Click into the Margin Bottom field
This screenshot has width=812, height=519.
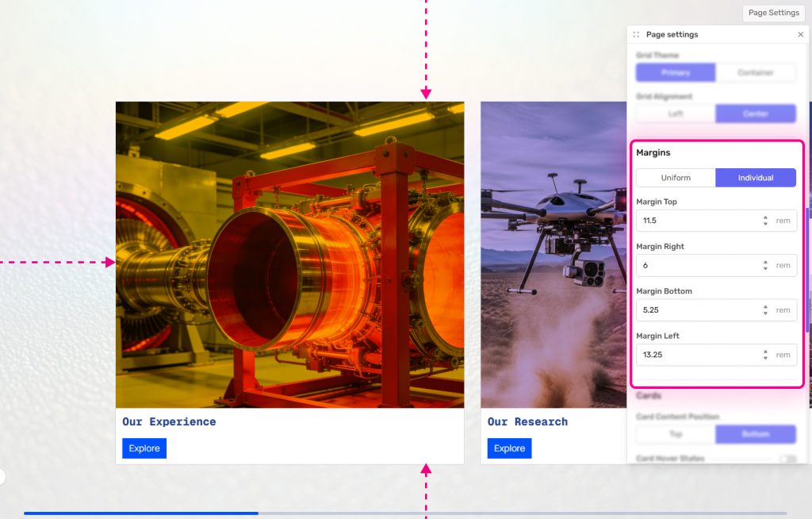tap(698, 310)
